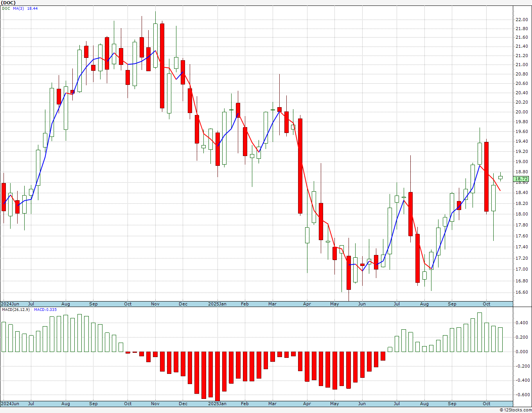Select the 21.40 price axis label
Screen dimensions: 532x413
click(521, 47)
